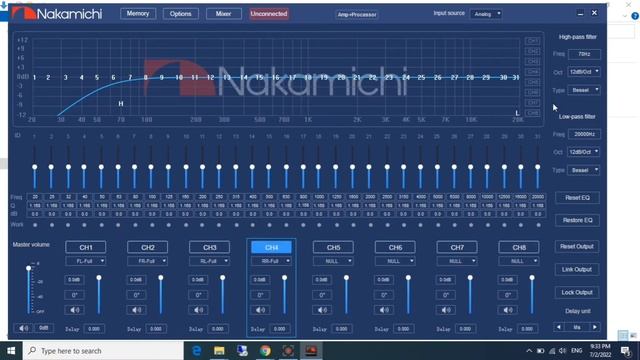Click the Master volume slider handle

pyautogui.click(x=29, y=268)
